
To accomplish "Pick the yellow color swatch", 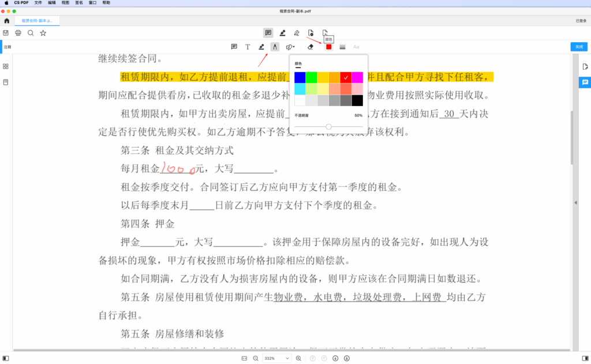I will tap(323, 78).
